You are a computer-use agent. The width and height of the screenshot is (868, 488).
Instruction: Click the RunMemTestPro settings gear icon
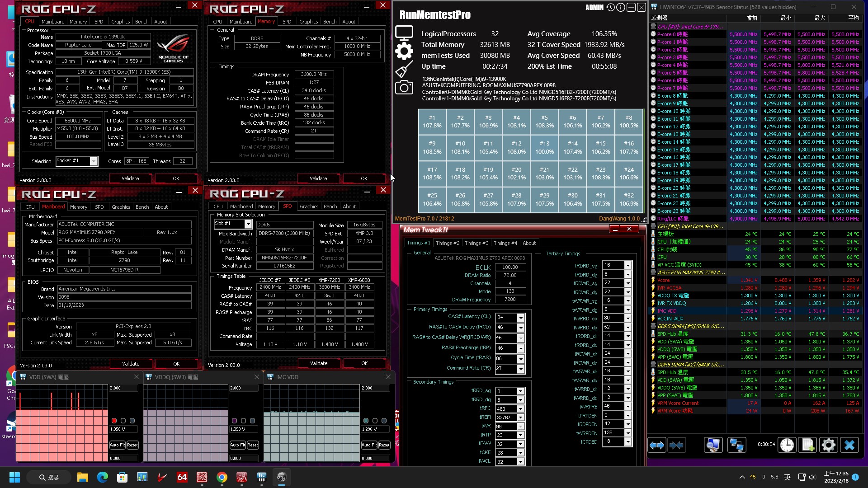(405, 51)
